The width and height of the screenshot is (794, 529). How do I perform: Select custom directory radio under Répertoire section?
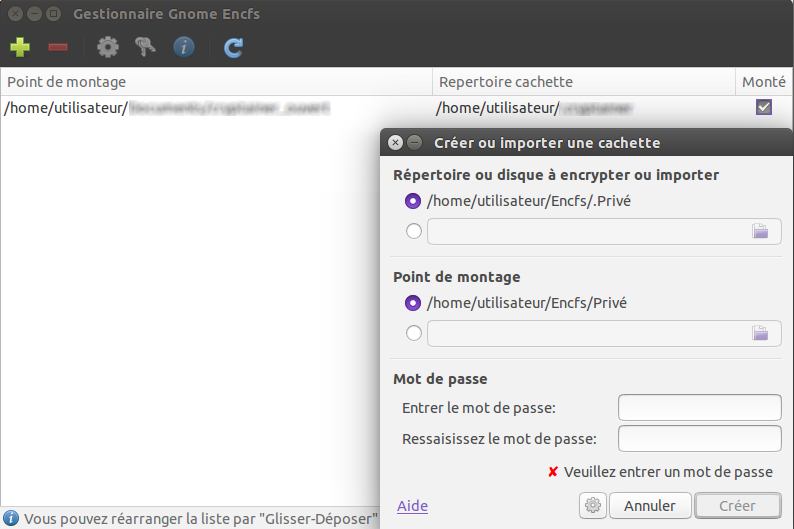(414, 231)
